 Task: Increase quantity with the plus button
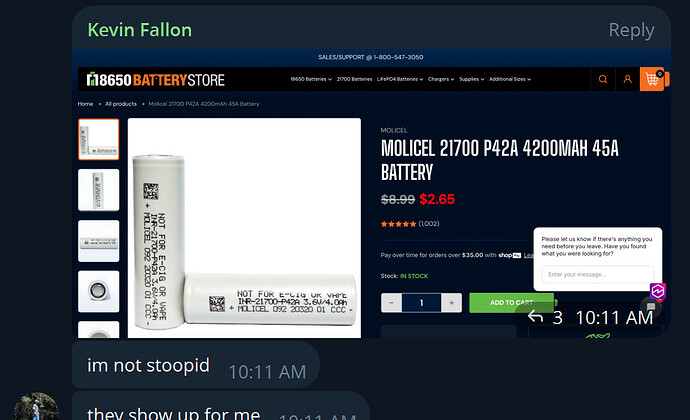coord(451,303)
